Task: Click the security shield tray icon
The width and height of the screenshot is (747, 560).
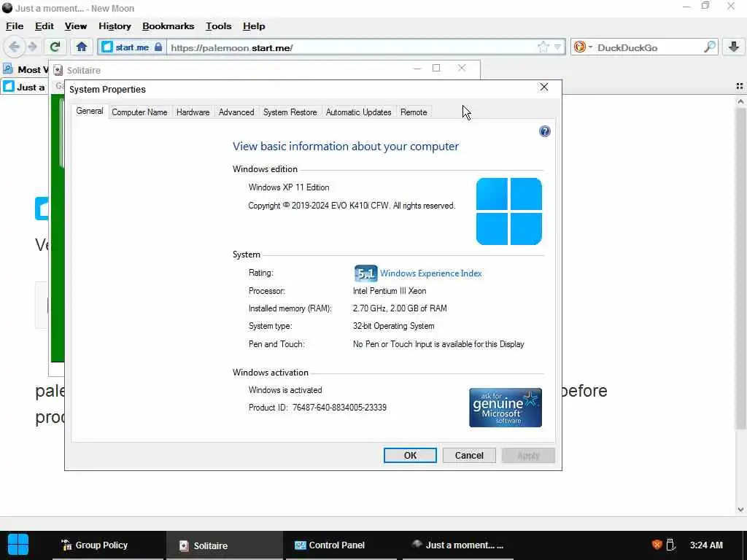Action: click(657, 545)
